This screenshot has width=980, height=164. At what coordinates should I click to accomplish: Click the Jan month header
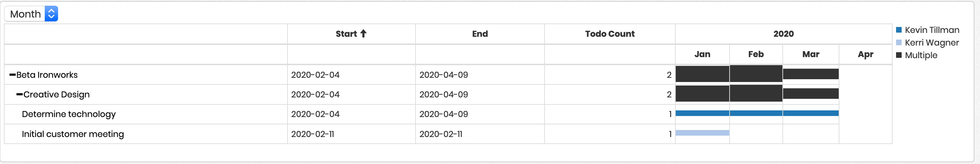pyautogui.click(x=702, y=54)
